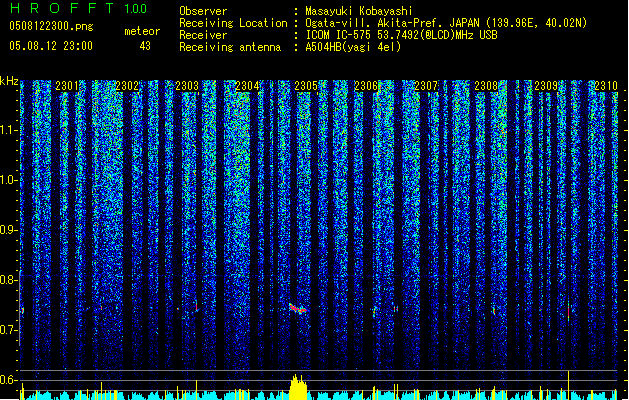The image size is (629, 400).
Task: Click the Ogata-vill. Akita-Pref. JAPAN location text
Action: point(446,23)
